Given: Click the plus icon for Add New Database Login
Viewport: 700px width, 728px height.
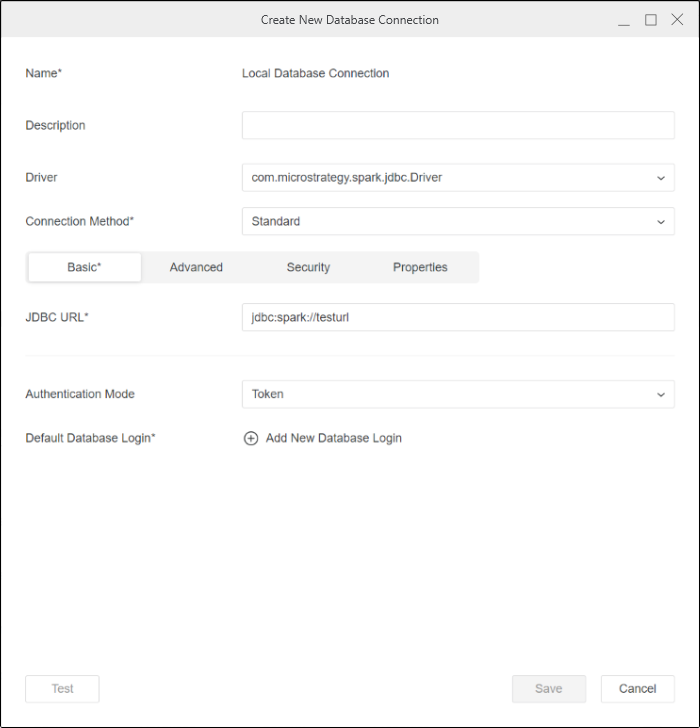Looking at the screenshot, I should pos(251,438).
